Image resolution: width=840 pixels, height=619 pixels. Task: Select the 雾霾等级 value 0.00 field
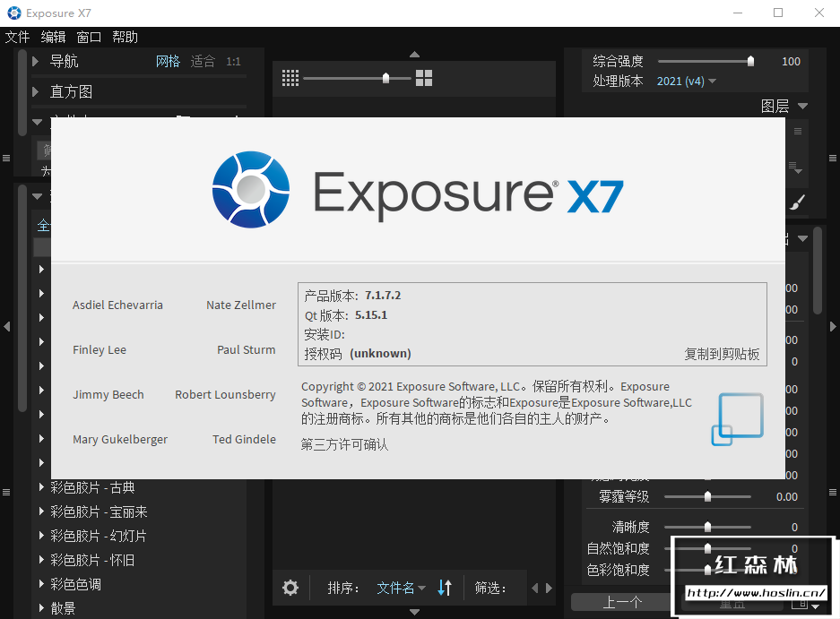786,497
